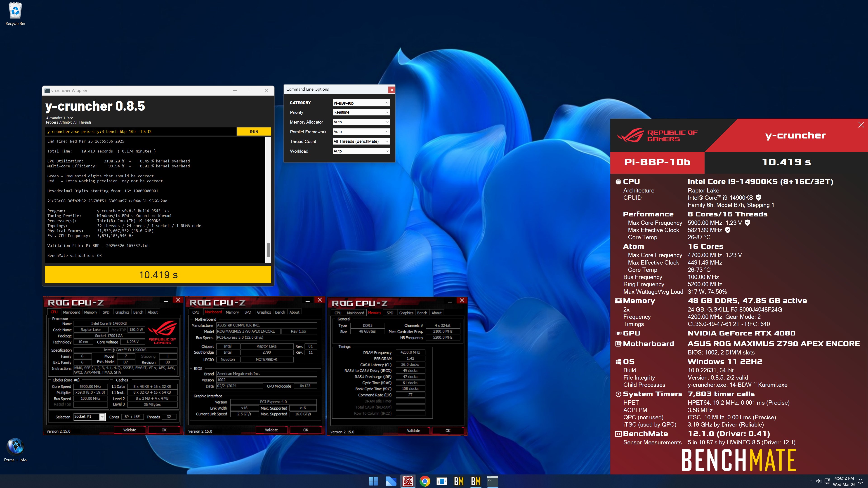
Task: Click the GPU card icon in BenchMate panel
Action: coord(618,333)
